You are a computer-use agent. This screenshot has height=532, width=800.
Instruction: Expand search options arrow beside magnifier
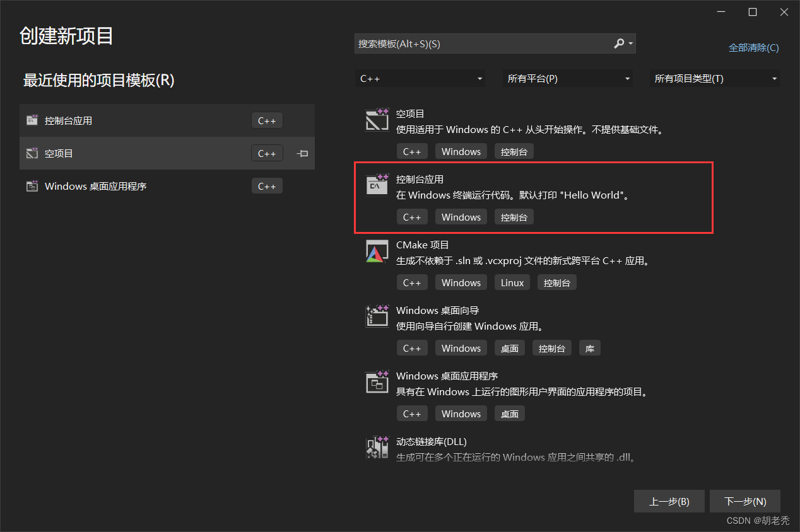[630, 43]
